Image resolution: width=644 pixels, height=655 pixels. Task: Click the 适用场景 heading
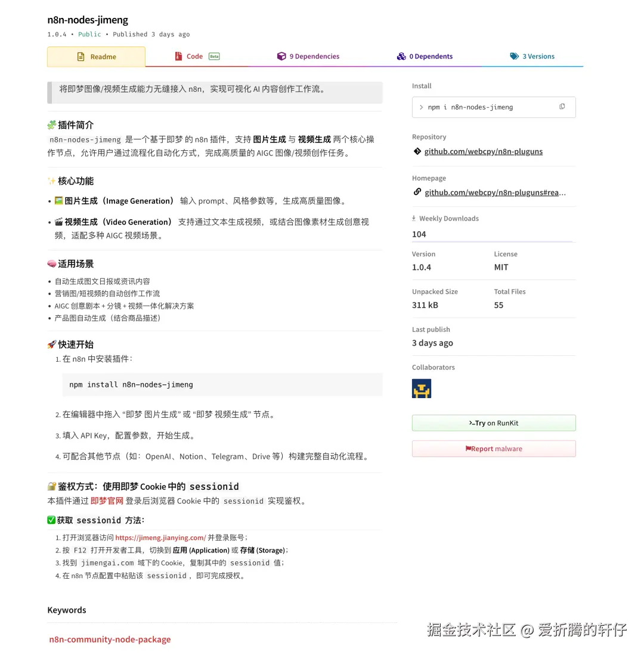(x=76, y=263)
